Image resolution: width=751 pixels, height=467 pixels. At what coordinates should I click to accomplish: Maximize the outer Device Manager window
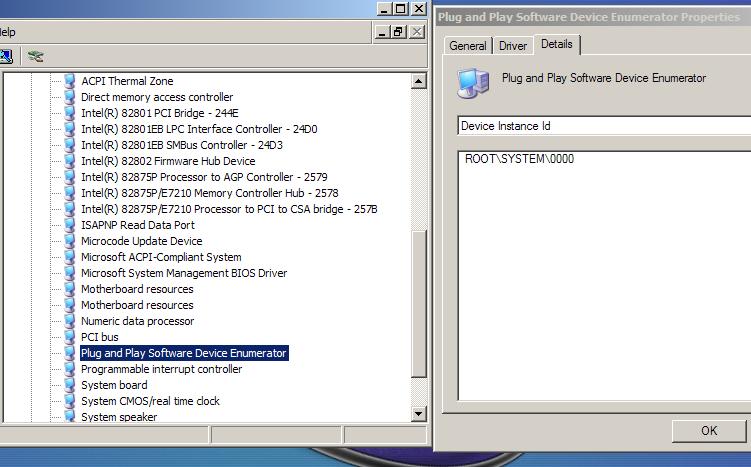[400, 8]
